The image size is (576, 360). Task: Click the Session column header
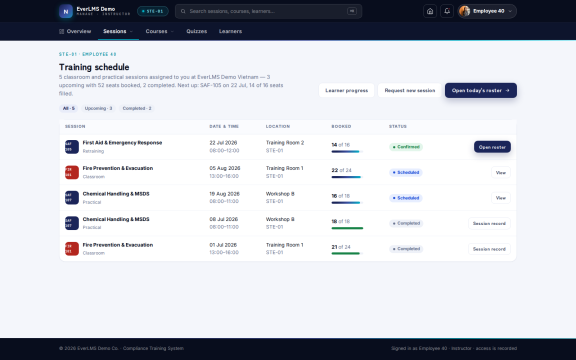(75, 126)
